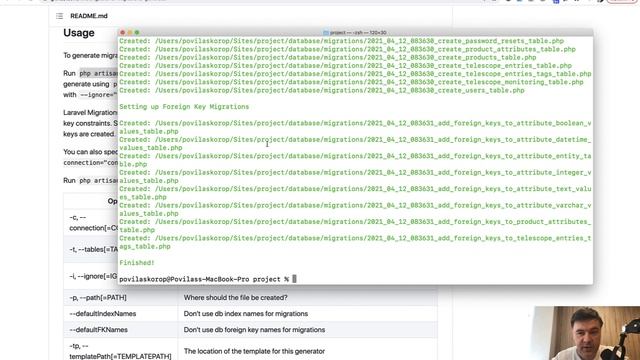Select the add_foreign_keys_to_product_attributes line

[355, 226]
